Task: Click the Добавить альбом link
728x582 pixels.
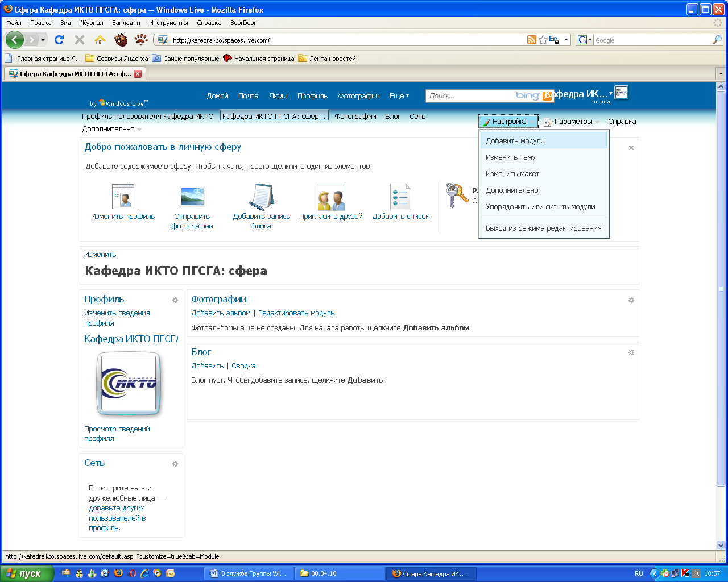Action: [221, 313]
